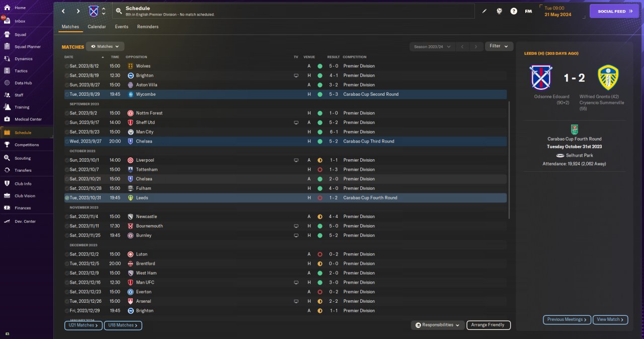
Task: Click the Schedule search bar
Action: pos(294,11)
